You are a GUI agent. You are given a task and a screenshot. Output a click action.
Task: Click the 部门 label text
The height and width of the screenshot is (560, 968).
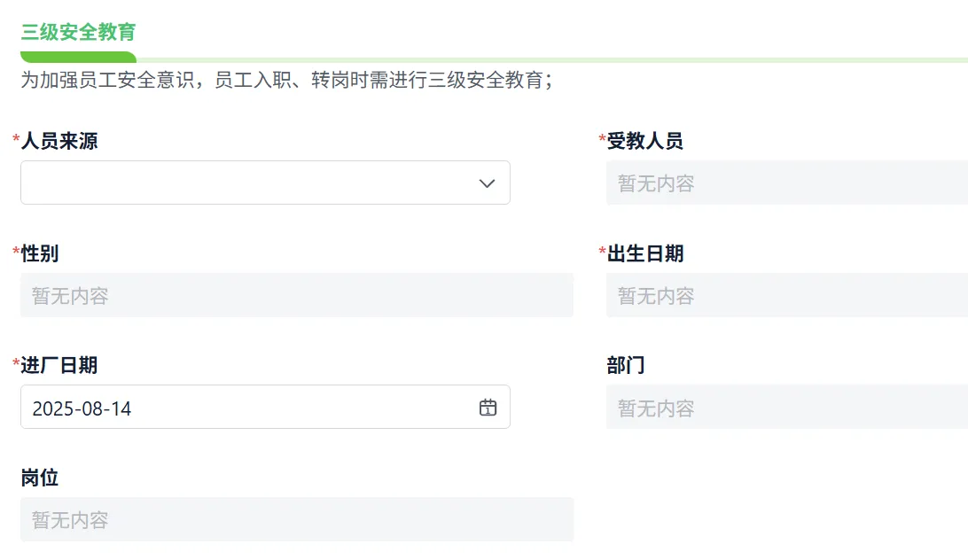[x=626, y=365]
